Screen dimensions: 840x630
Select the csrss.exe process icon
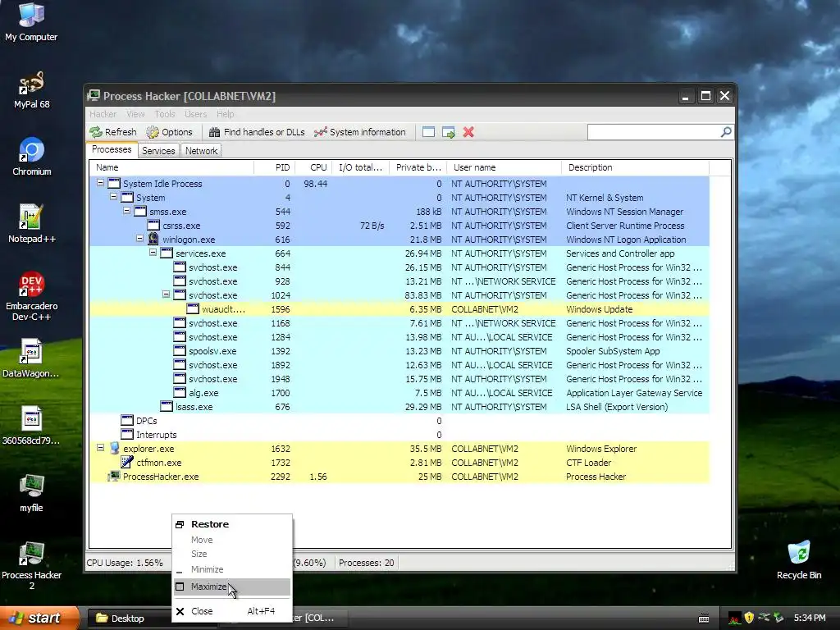(x=153, y=225)
